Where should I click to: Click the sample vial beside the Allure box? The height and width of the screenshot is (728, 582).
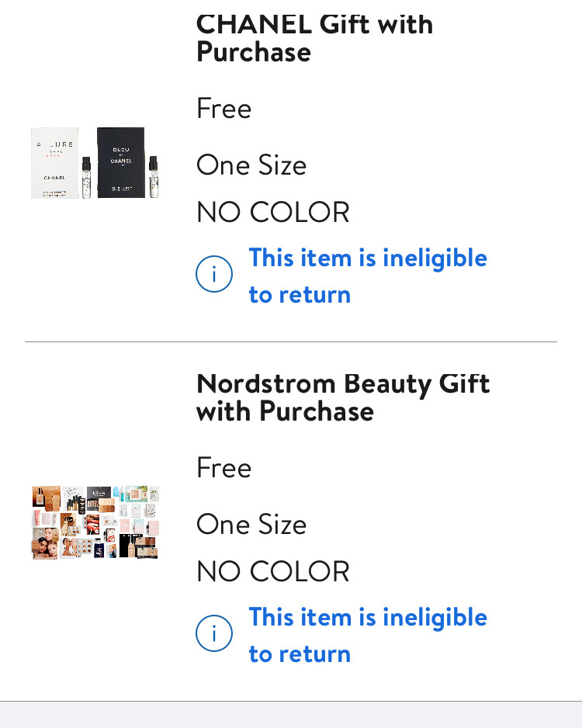coord(86,178)
